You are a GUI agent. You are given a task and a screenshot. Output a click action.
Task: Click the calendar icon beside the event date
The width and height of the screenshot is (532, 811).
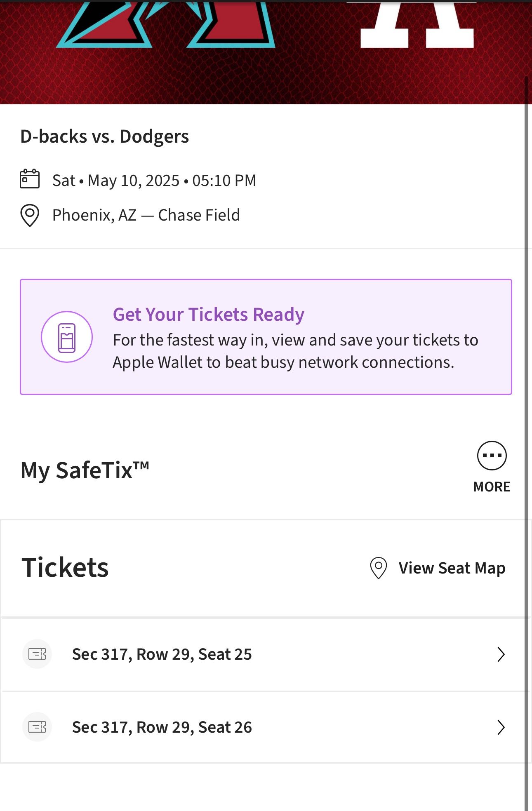(x=30, y=179)
